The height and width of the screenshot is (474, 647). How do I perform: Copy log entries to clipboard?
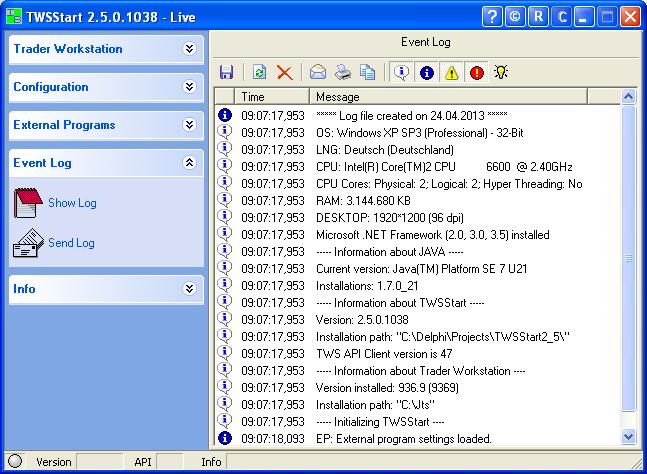367,72
